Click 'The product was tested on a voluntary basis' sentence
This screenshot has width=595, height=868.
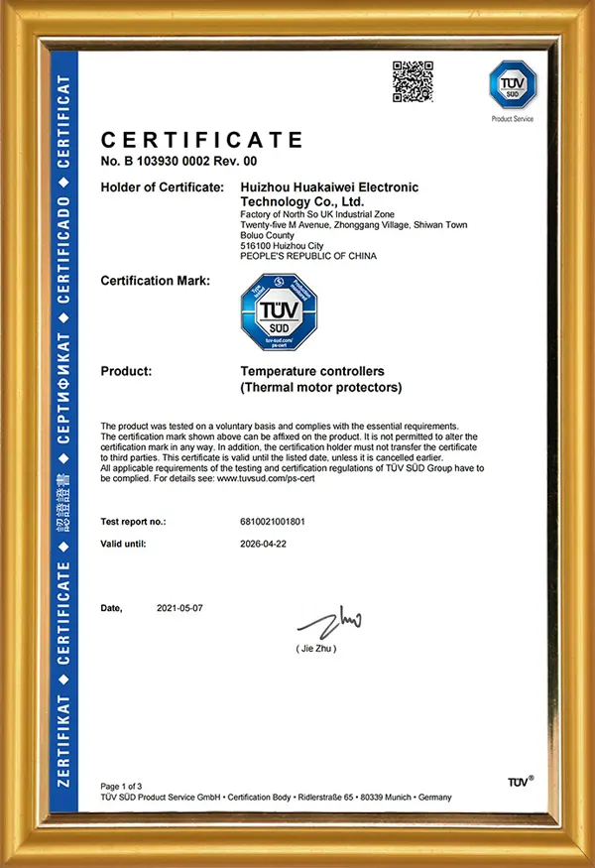coord(280,427)
